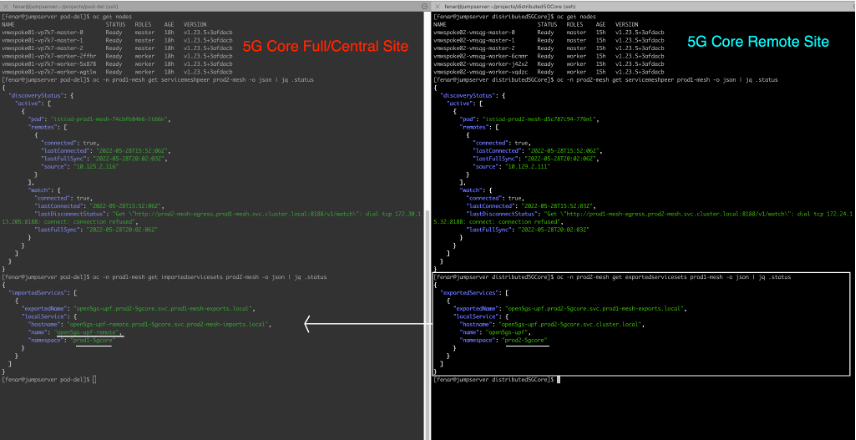The height and width of the screenshot is (440, 856).
Task: Click the 'importedServices' key in left terminal
Action: click(x=40, y=293)
